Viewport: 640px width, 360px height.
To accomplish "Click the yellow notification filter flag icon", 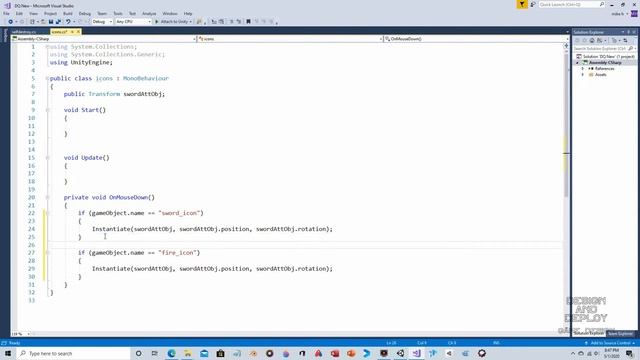I will (x=522, y=4).
